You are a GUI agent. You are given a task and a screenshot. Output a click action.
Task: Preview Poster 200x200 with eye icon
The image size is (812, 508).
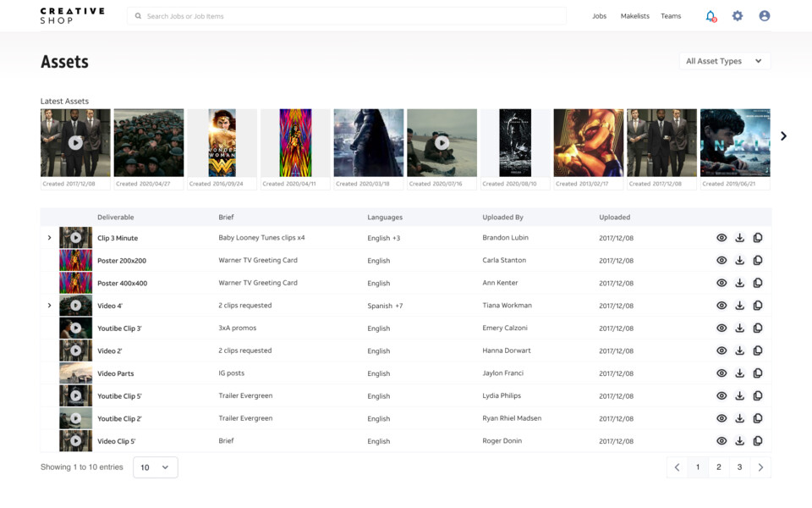point(721,260)
